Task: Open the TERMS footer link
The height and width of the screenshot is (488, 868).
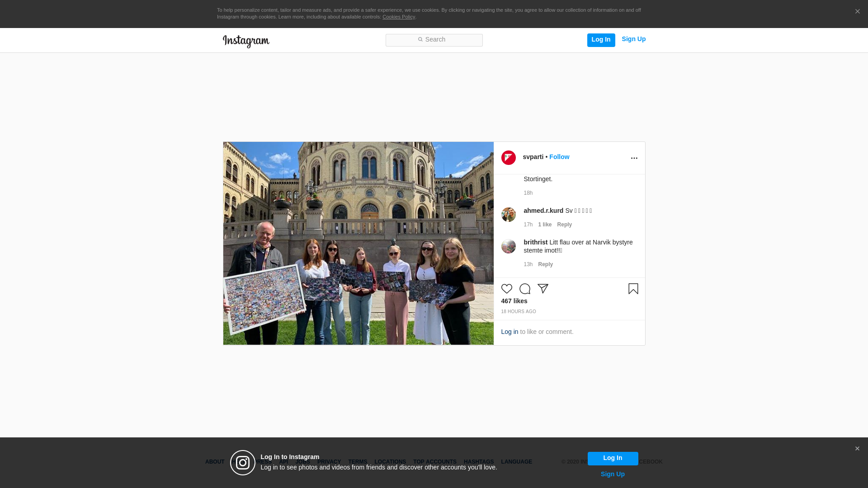Action: [x=358, y=462]
